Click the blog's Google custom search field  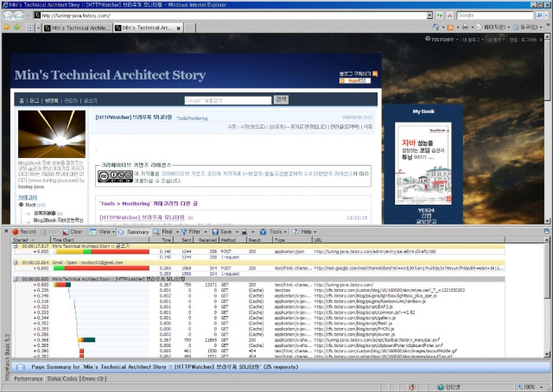tap(228, 100)
